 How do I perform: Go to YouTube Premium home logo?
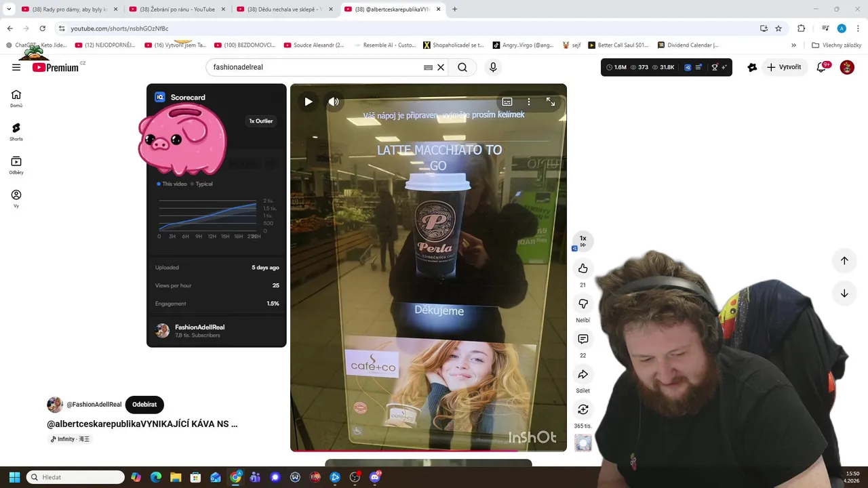point(56,67)
